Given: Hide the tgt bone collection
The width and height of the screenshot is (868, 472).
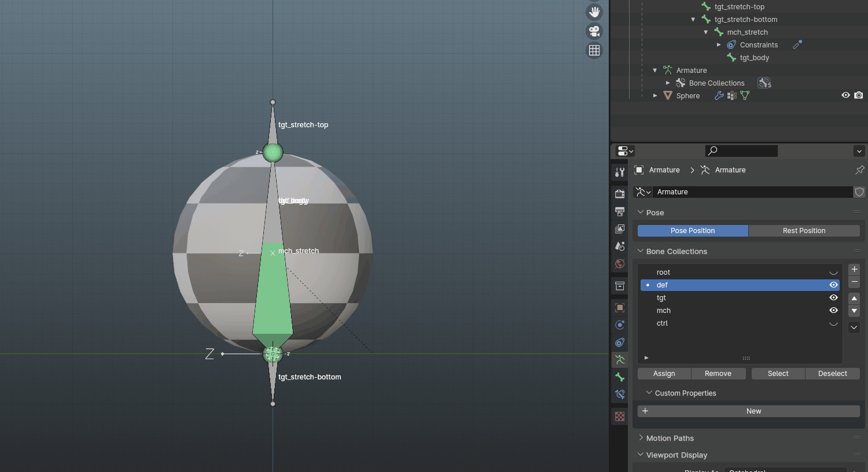Looking at the screenshot, I should [x=833, y=298].
